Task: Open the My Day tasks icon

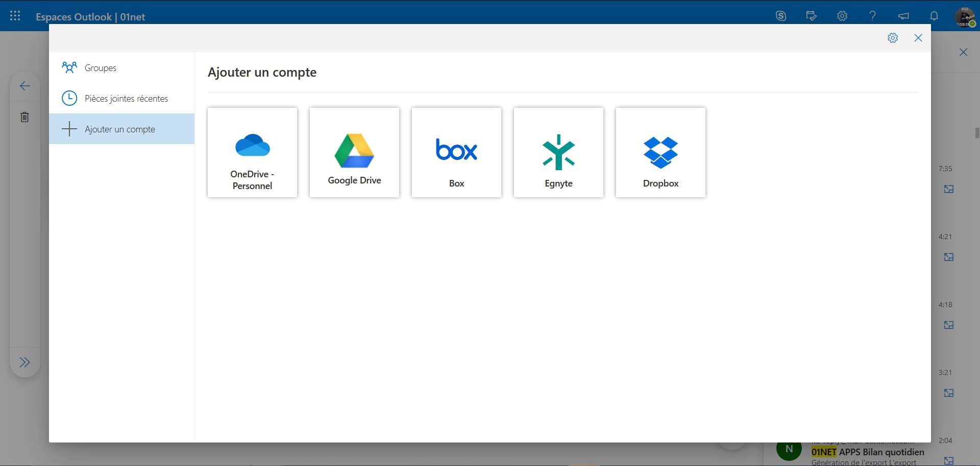Action: (x=811, y=16)
